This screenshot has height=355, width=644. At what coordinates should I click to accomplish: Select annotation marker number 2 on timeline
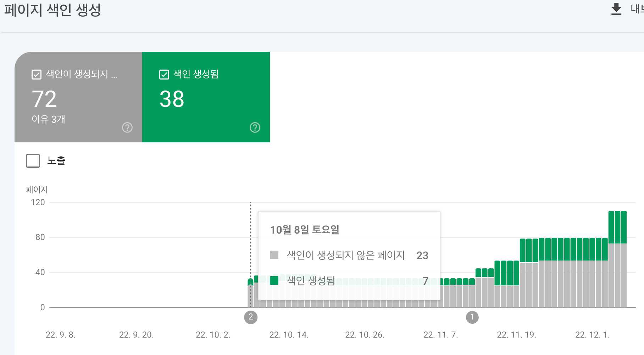click(x=251, y=317)
